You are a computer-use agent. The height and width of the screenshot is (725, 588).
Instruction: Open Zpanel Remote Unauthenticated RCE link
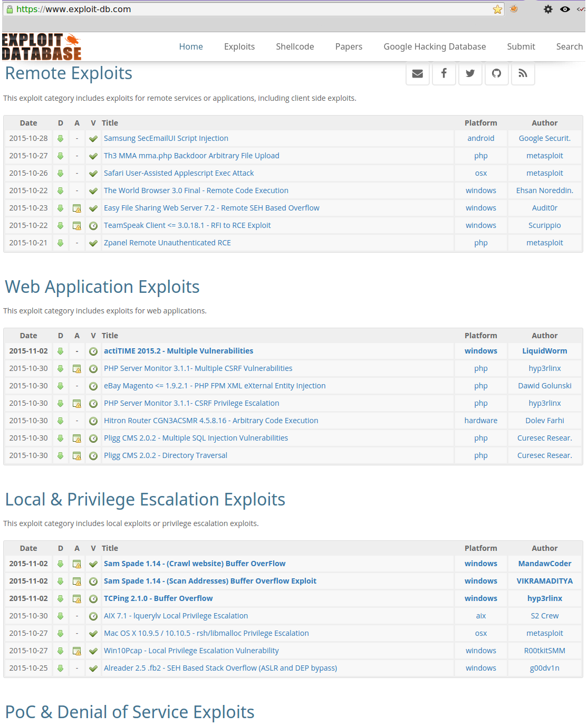coord(167,243)
